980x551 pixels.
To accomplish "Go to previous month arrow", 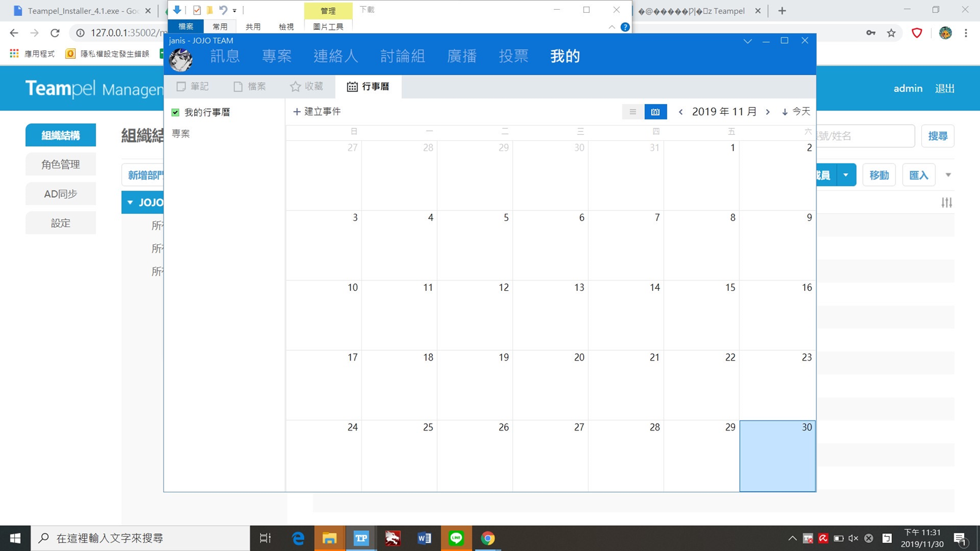I will tap(680, 112).
